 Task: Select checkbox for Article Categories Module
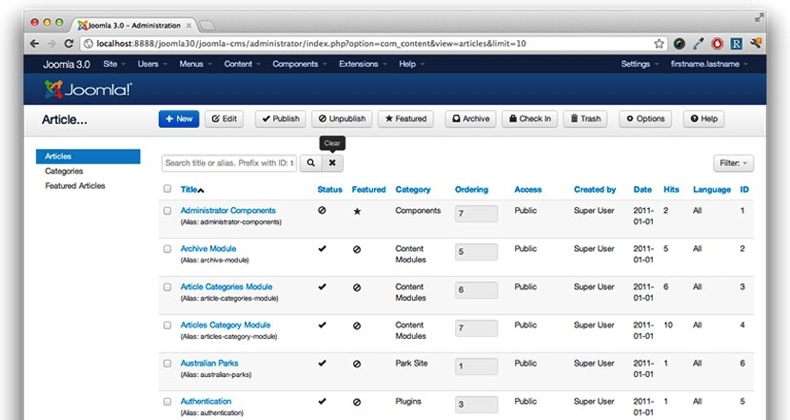pyautogui.click(x=167, y=287)
